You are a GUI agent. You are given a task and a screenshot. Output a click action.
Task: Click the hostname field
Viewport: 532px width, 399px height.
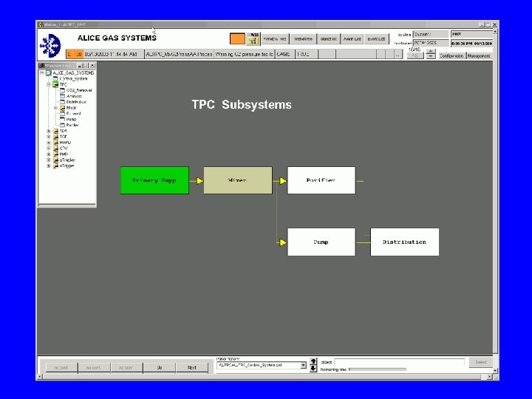(x=430, y=43)
